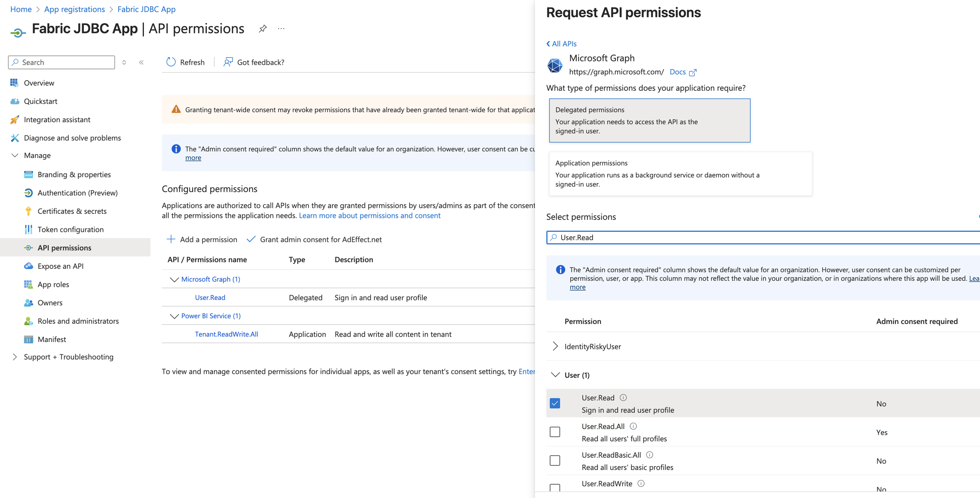
Task: Uncheck the User.Read permission checkbox
Action: coord(555,403)
